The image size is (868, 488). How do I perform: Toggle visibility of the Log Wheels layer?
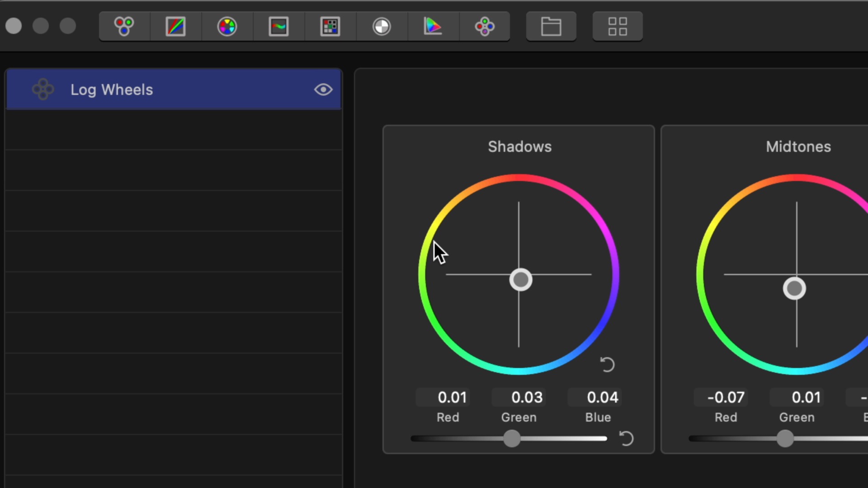(323, 89)
